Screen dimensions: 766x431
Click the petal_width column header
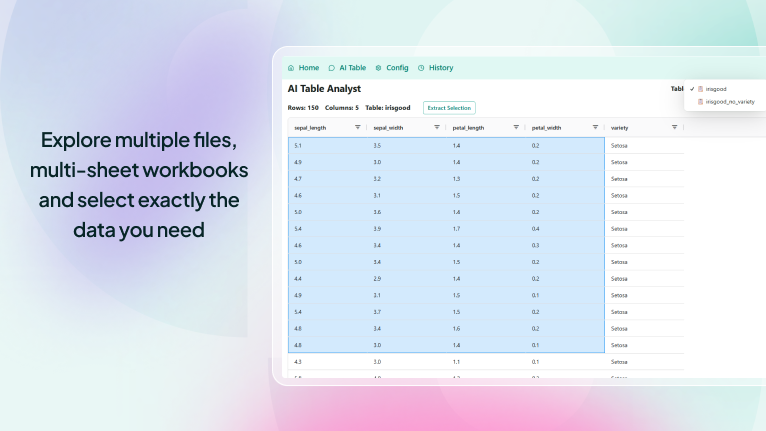(x=546, y=128)
